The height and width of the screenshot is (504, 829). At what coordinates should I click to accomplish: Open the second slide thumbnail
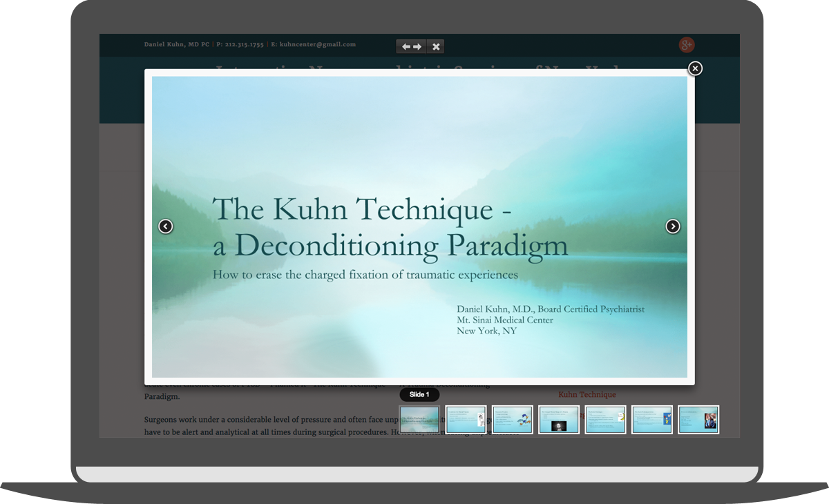466,420
